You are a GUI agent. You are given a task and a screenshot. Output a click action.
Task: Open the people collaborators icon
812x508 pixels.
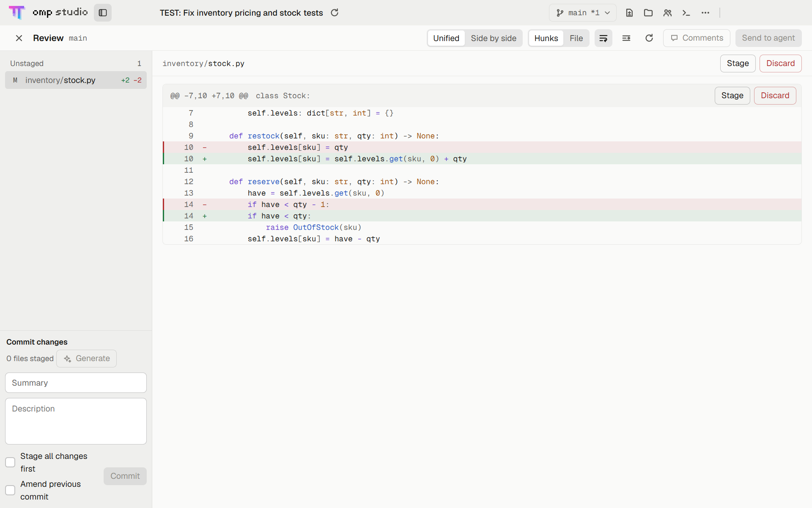click(x=667, y=13)
